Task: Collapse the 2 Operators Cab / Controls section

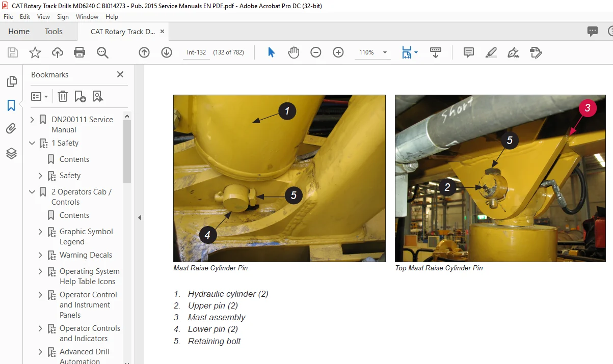Action: pyautogui.click(x=33, y=192)
